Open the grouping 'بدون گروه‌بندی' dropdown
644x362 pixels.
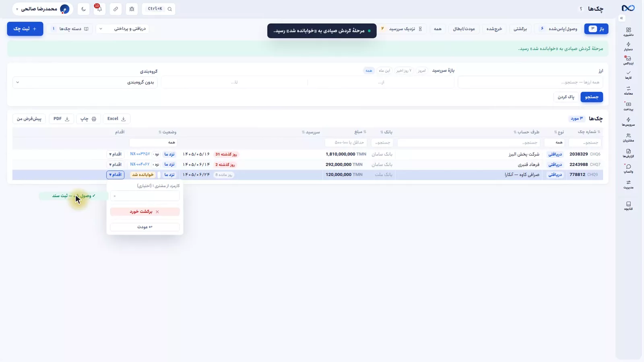[86, 82]
